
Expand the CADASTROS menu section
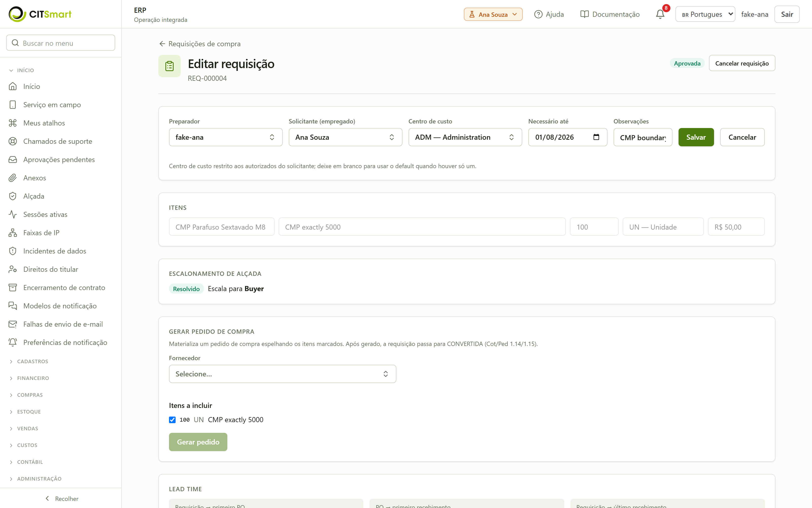click(x=28, y=361)
